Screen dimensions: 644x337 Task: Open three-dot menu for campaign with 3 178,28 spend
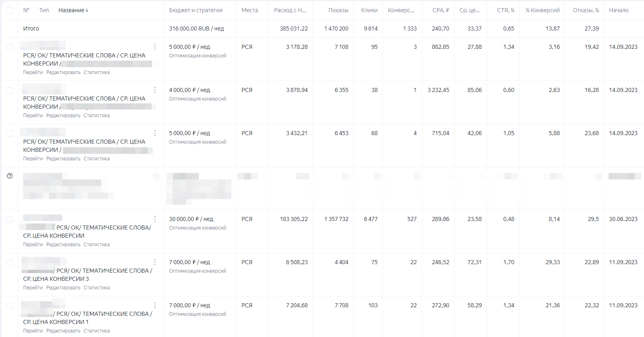tap(155, 47)
